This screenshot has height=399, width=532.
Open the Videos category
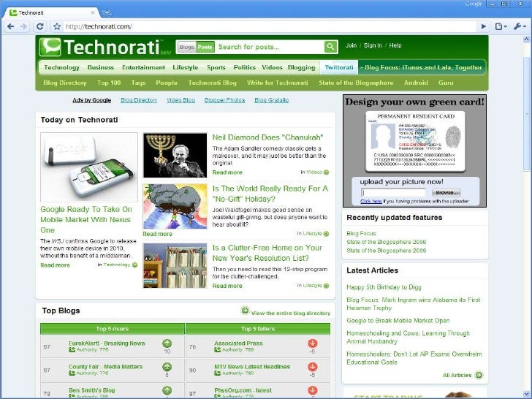(x=272, y=67)
